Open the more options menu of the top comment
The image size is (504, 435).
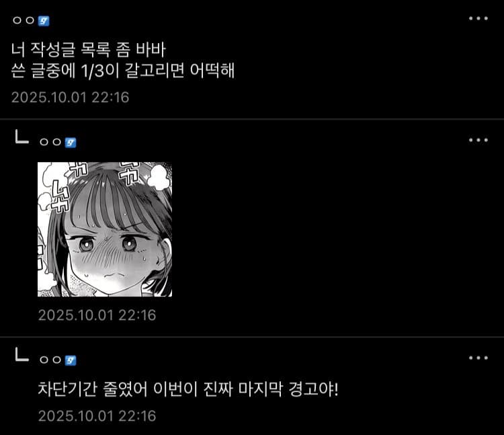click(x=478, y=19)
